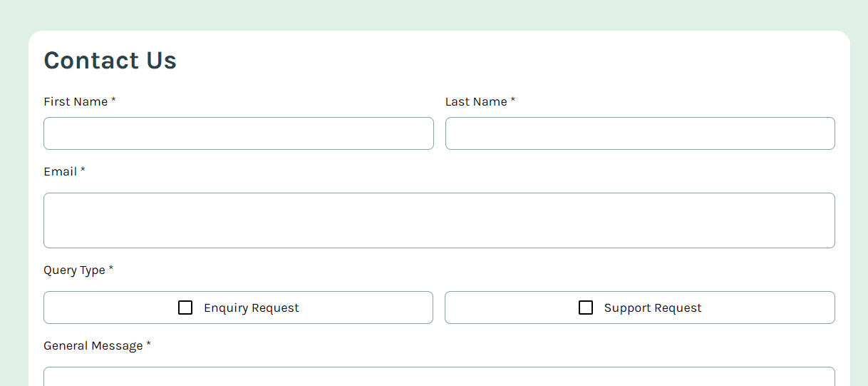Screen dimensions: 868x386
Task: Tick the Enquiry Request checkbox square
Action: click(x=185, y=308)
